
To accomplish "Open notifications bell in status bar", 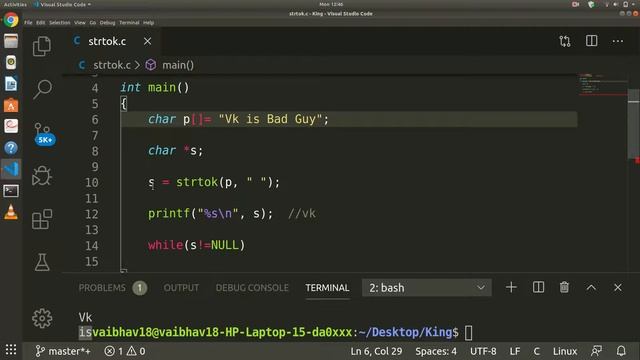I will coord(621,351).
